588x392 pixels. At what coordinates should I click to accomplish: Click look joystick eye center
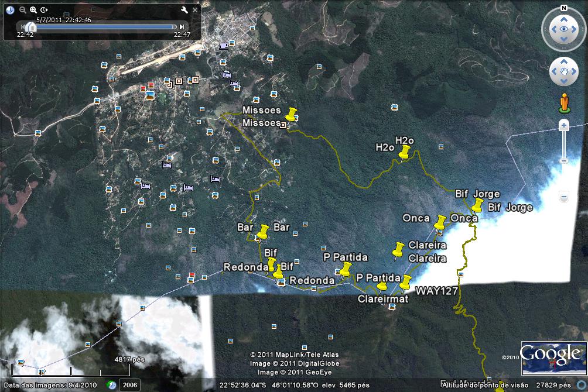pyautogui.click(x=563, y=29)
